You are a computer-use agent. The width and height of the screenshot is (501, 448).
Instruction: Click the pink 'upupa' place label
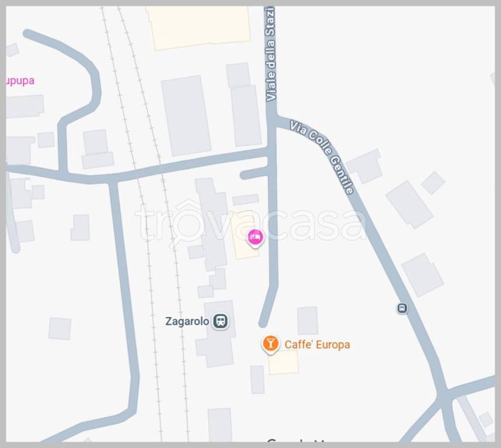click(x=20, y=81)
